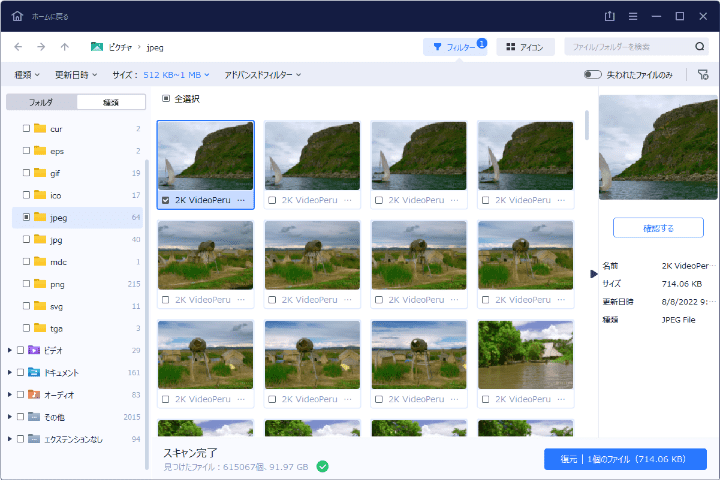Go back with the left arrow
This screenshot has width=720, height=480.
point(18,46)
